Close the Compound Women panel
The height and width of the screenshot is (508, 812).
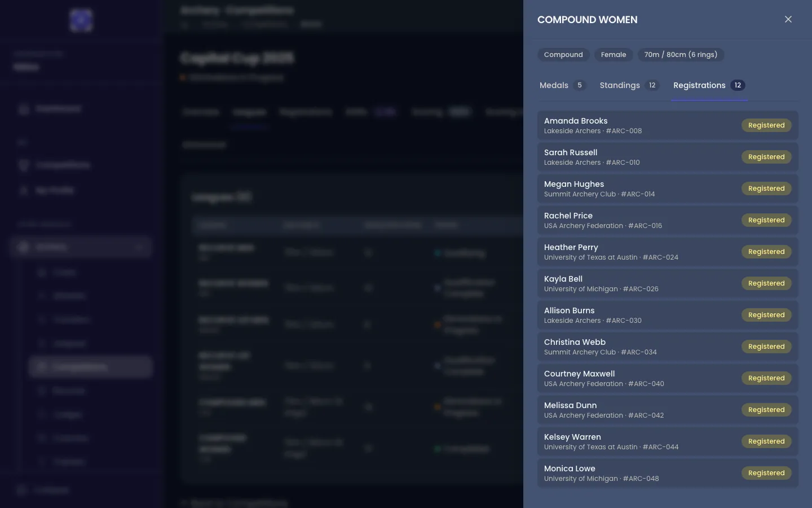(788, 19)
